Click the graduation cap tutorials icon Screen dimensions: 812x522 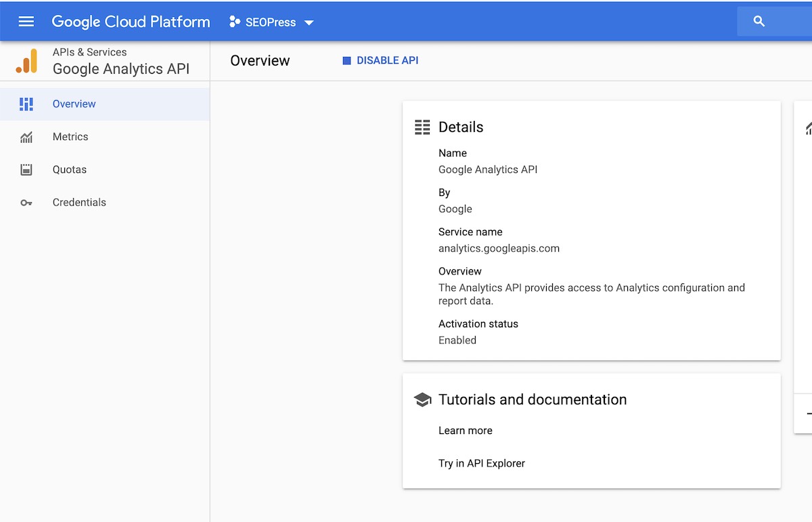click(422, 400)
